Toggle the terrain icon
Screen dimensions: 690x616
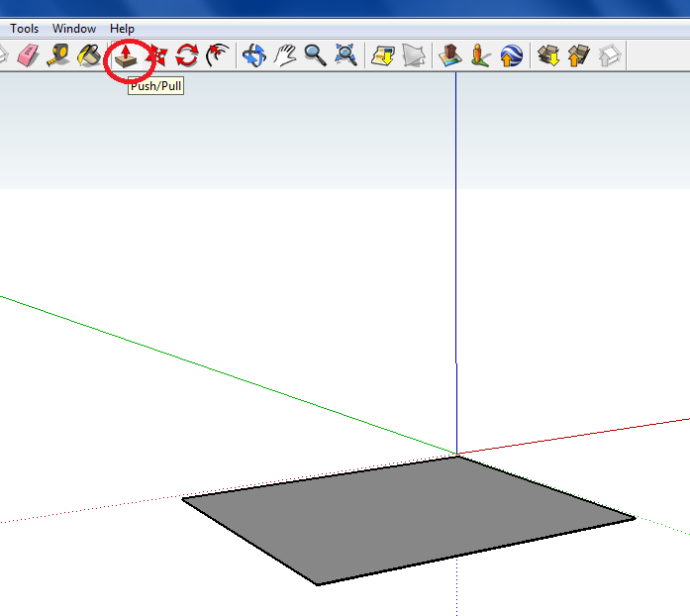[413, 55]
